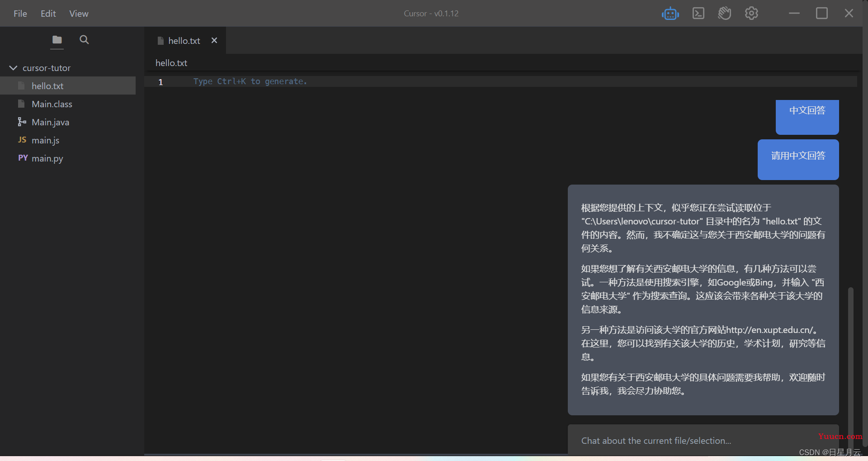Screen dimensions: 868x461
Task: Click the JS icon beside main.js
Action: (x=22, y=140)
